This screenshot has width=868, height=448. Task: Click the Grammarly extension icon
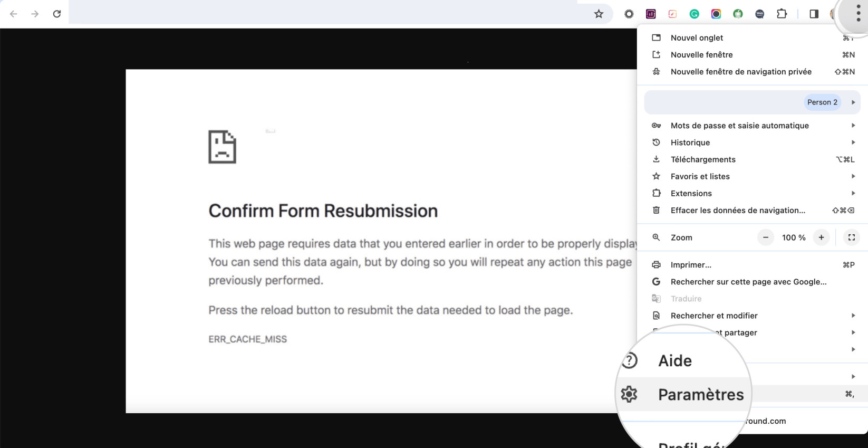point(694,14)
